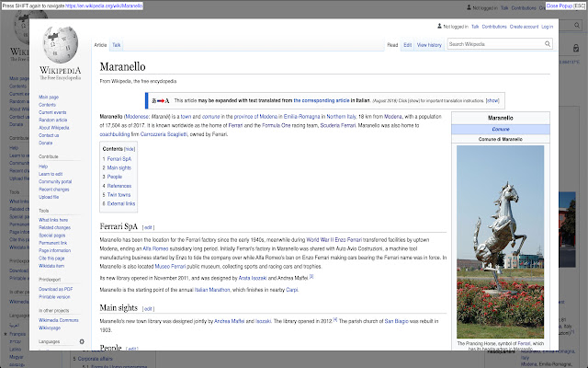Select the Edit tab
The width and height of the screenshot is (588, 368).
pos(408,45)
